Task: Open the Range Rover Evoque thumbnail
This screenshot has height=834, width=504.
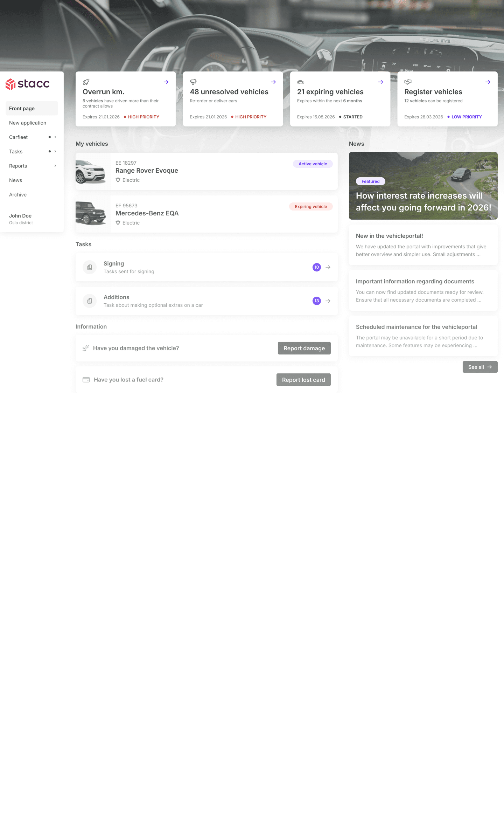Action: (x=93, y=171)
